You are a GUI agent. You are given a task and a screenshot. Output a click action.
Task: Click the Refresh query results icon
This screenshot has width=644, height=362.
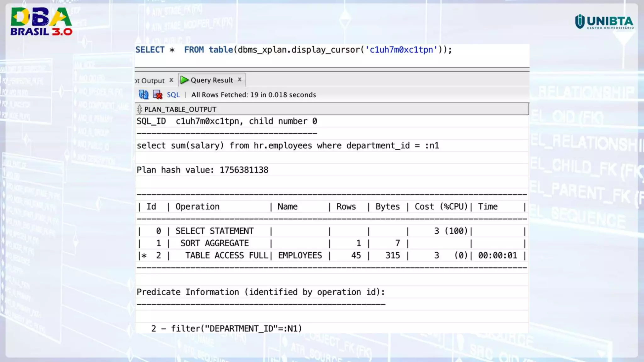(143, 95)
